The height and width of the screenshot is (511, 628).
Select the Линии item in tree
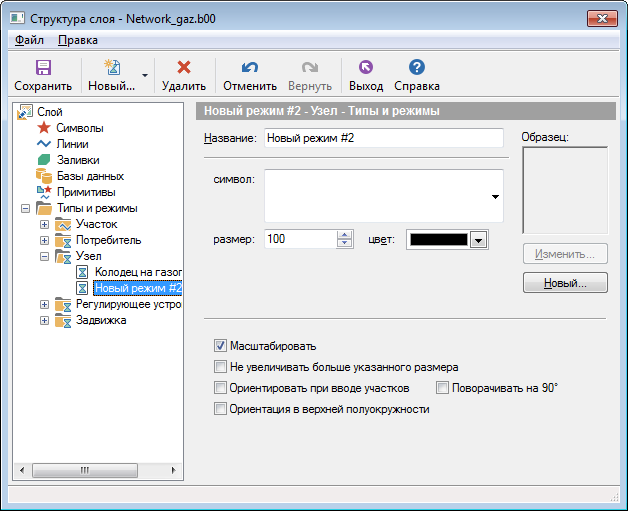(x=72, y=144)
